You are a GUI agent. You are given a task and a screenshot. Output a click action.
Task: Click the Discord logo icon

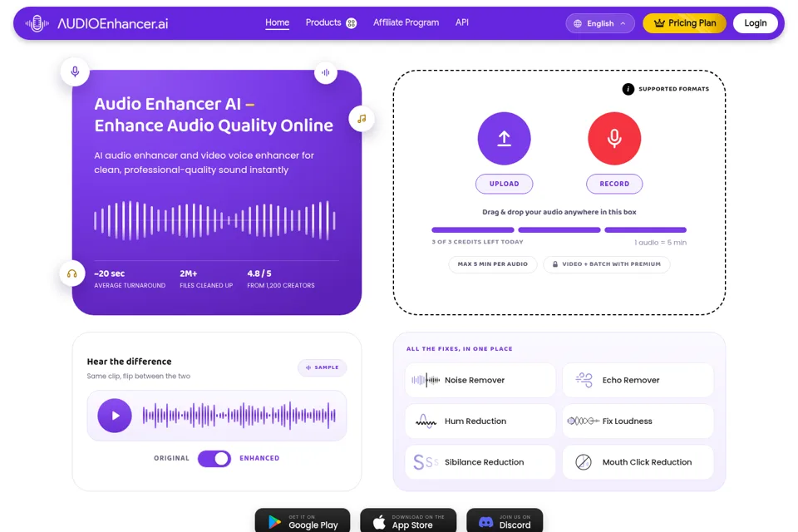[x=486, y=522]
